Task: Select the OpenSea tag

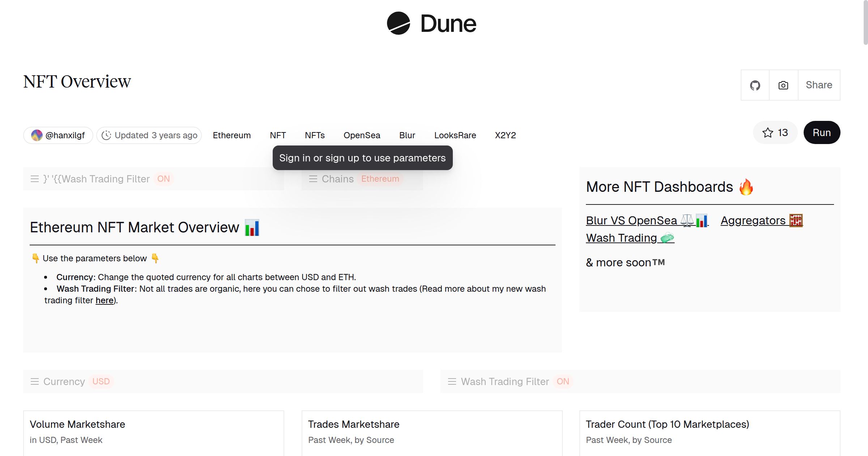Action: tap(362, 135)
